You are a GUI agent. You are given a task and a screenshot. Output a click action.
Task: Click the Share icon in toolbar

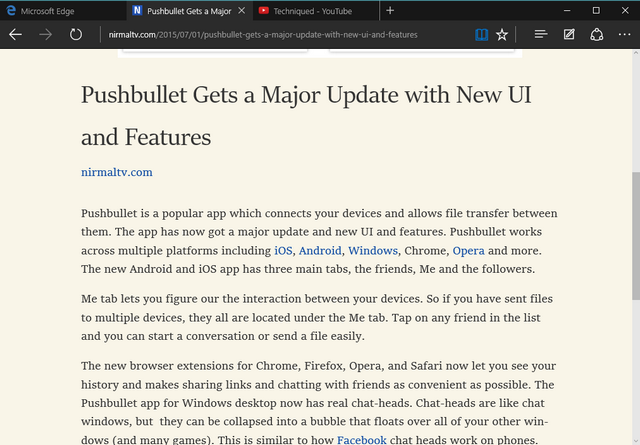[x=597, y=35]
